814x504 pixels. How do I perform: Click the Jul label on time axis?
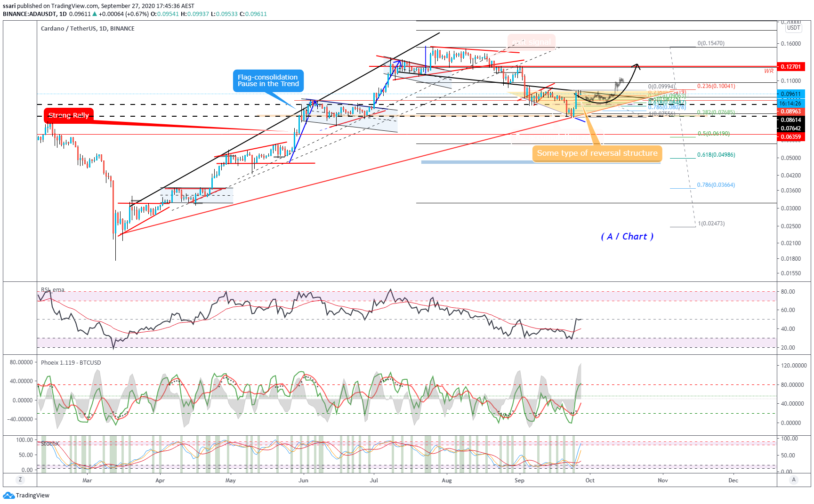[x=374, y=480]
